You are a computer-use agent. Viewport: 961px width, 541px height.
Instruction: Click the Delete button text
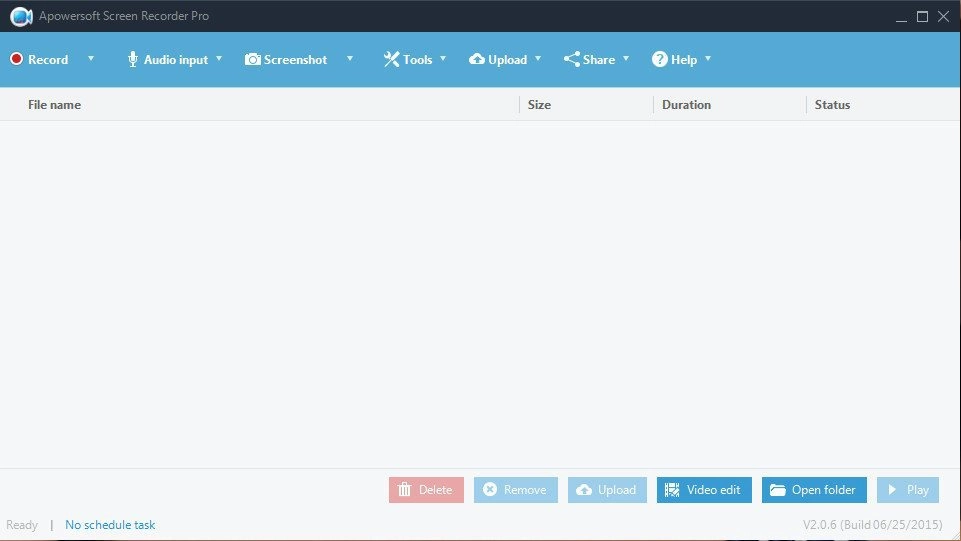click(436, 490)
